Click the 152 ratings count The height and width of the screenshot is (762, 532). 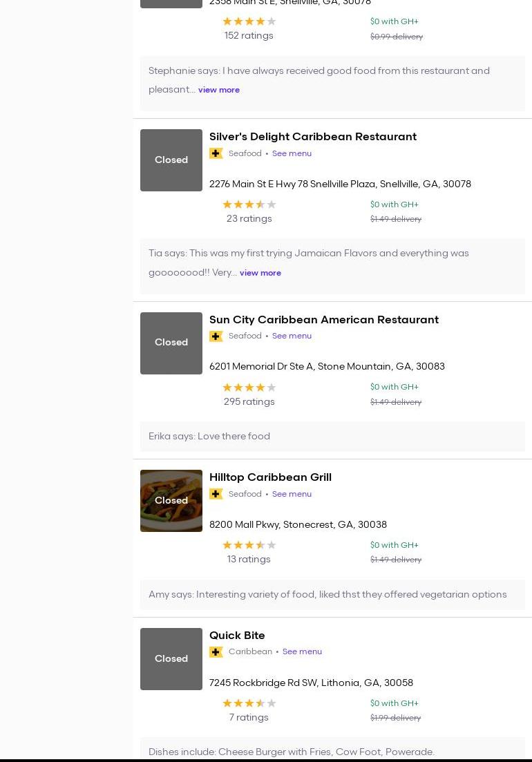(249, 36)
